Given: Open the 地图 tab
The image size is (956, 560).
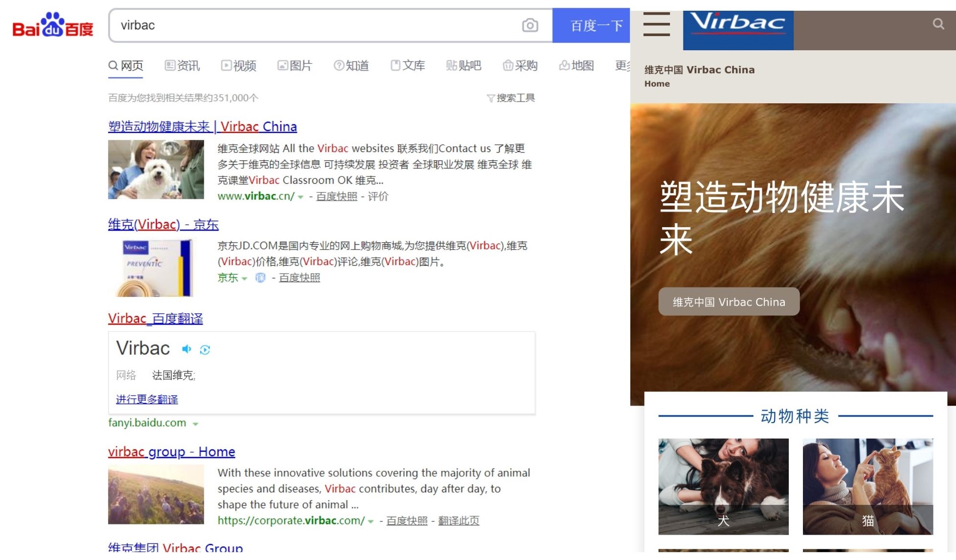Looking at the screenshot, I should (x=577, y=66).
